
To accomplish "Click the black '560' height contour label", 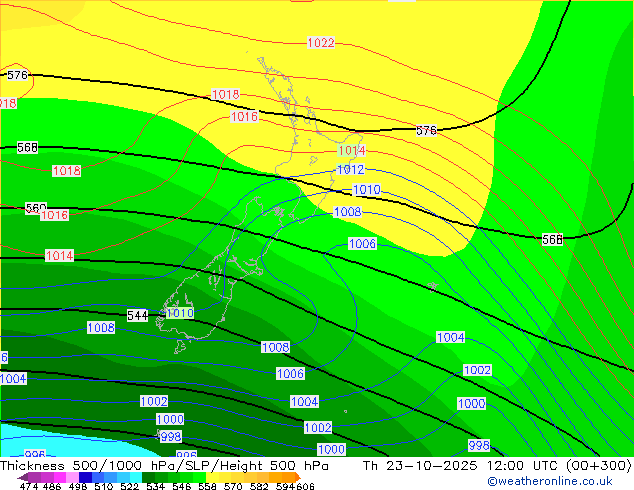I will pyautogui.click(x=36, y=208).
